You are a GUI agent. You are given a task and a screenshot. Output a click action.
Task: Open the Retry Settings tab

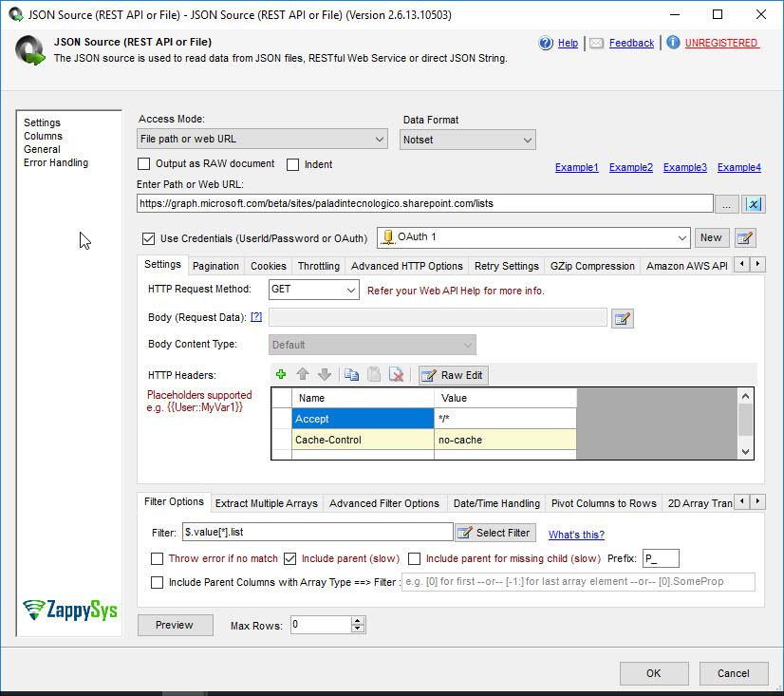tap(507, 266)
